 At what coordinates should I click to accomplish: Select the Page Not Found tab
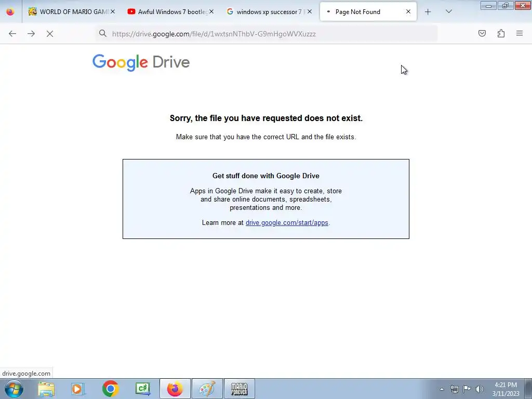(368, 11)
